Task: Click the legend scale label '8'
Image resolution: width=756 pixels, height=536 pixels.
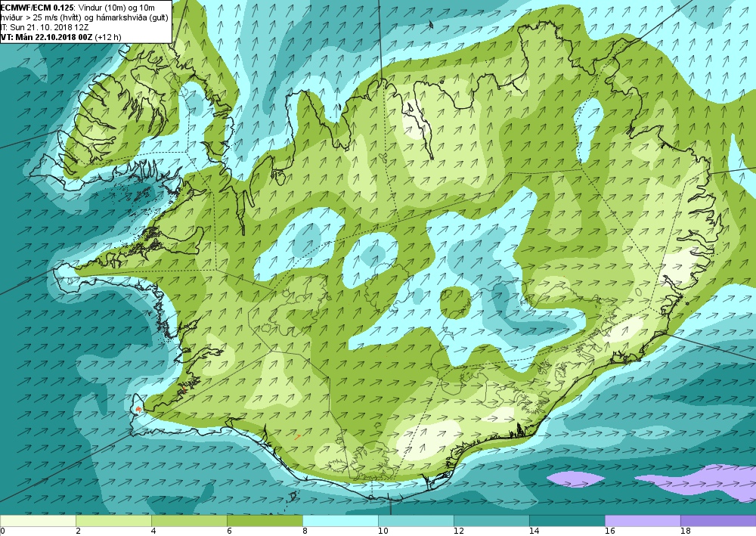Action: point(305,531)
